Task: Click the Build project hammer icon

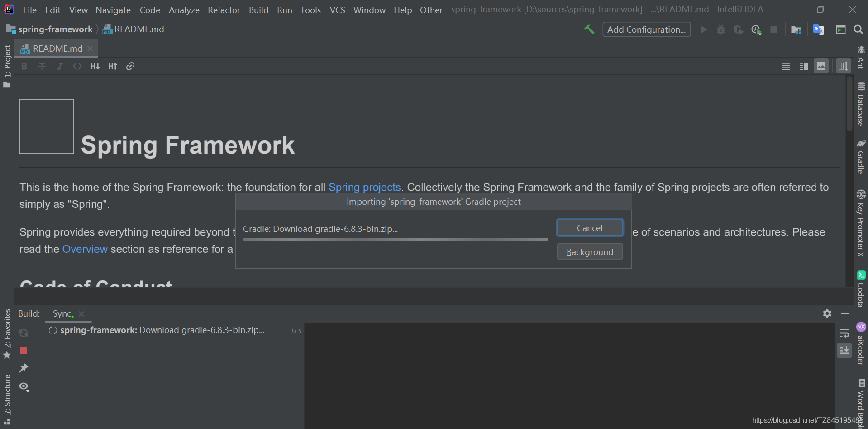Action: 589,29
